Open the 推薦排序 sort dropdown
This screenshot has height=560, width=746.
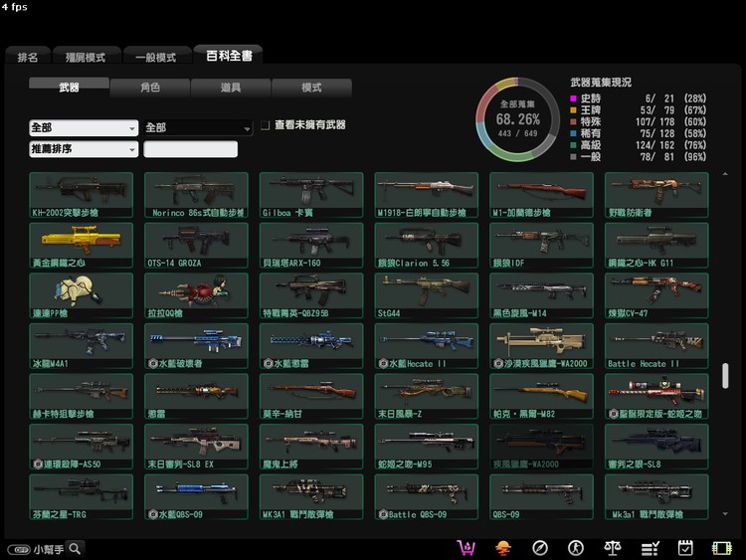(84, 149)
